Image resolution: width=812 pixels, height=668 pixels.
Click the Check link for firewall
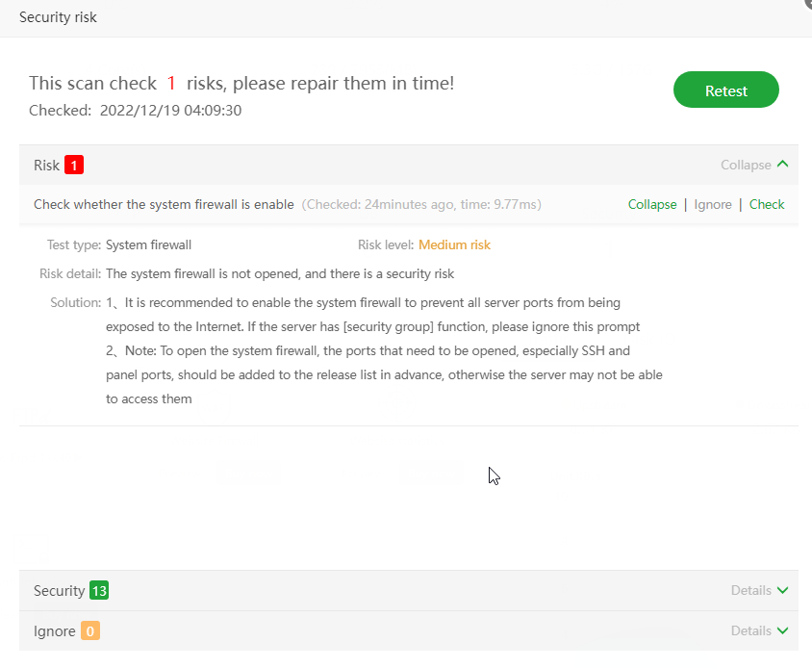pos(767,204)
